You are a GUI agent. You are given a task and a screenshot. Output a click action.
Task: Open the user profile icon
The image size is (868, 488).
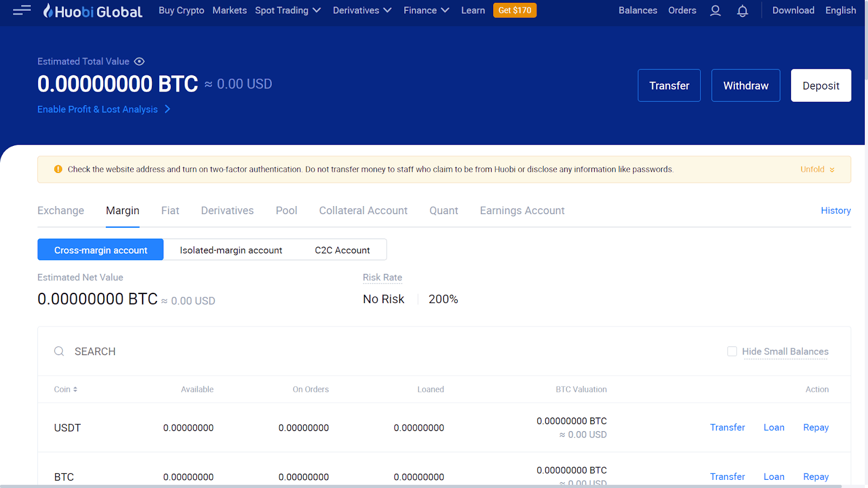716,10
